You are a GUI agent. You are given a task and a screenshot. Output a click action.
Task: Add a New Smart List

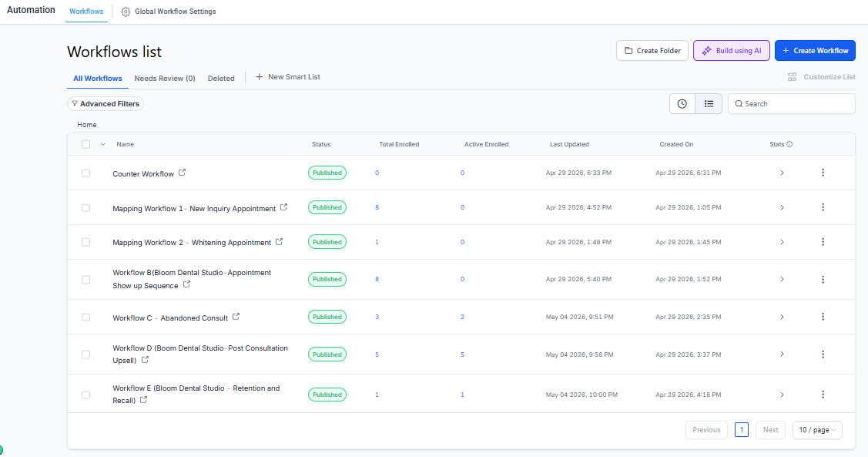click(288, 77)
